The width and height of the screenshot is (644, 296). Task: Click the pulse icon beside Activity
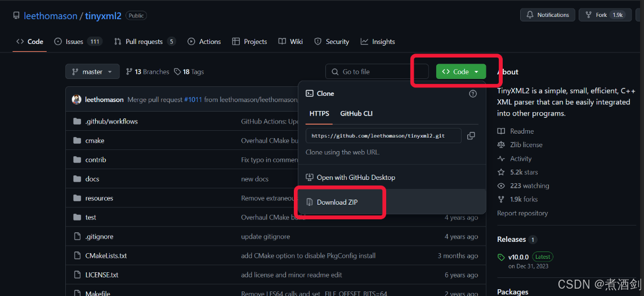click(x=501, y=158)
